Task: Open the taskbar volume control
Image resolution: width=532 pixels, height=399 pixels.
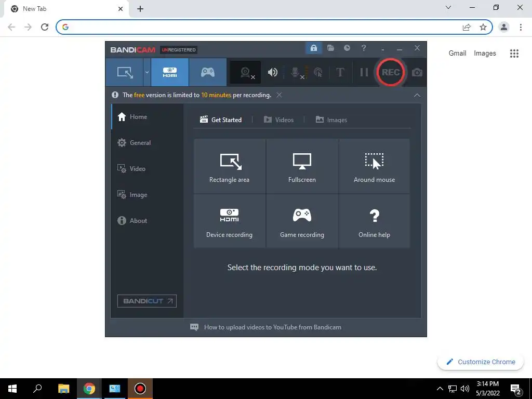Action: tap(465, 389)
